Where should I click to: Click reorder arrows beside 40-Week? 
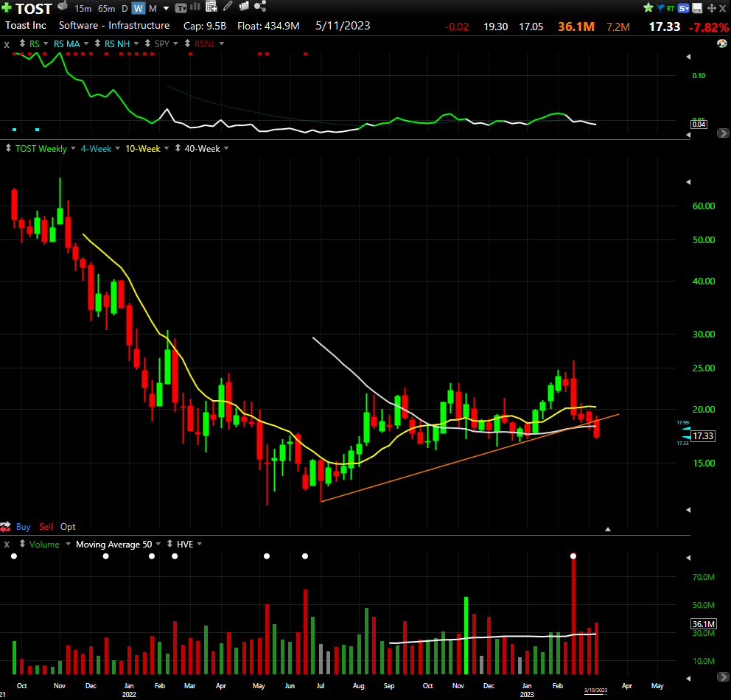click(x=178, y=148)
